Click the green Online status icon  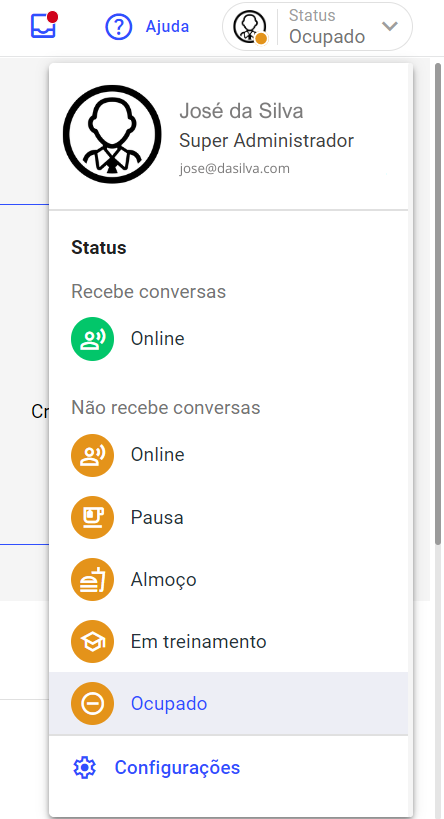click(92, 339)
